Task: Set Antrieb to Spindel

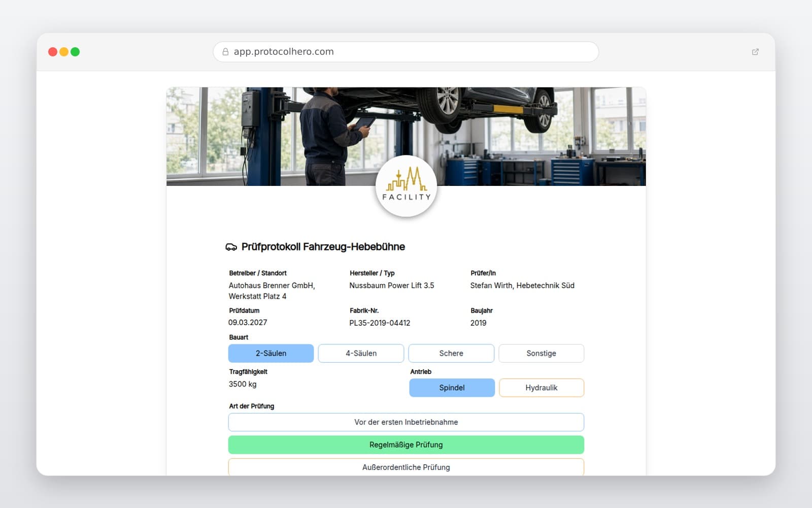Action: 452,388
